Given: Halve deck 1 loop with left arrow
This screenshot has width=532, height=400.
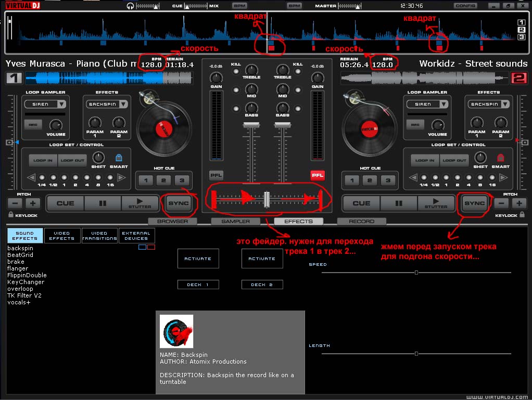Looking at the screenshot, I should [x=31, y=177].
